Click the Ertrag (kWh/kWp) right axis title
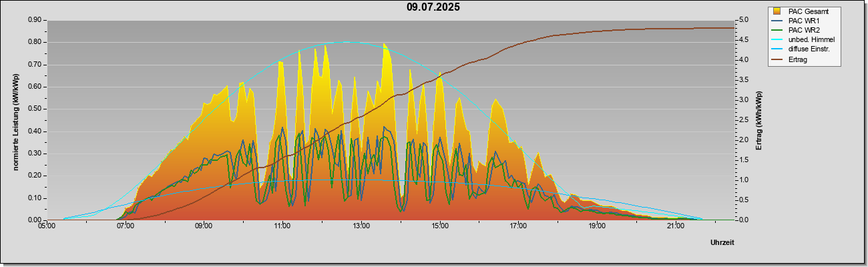This screenshot has height=267, width=868. point(758,120)
